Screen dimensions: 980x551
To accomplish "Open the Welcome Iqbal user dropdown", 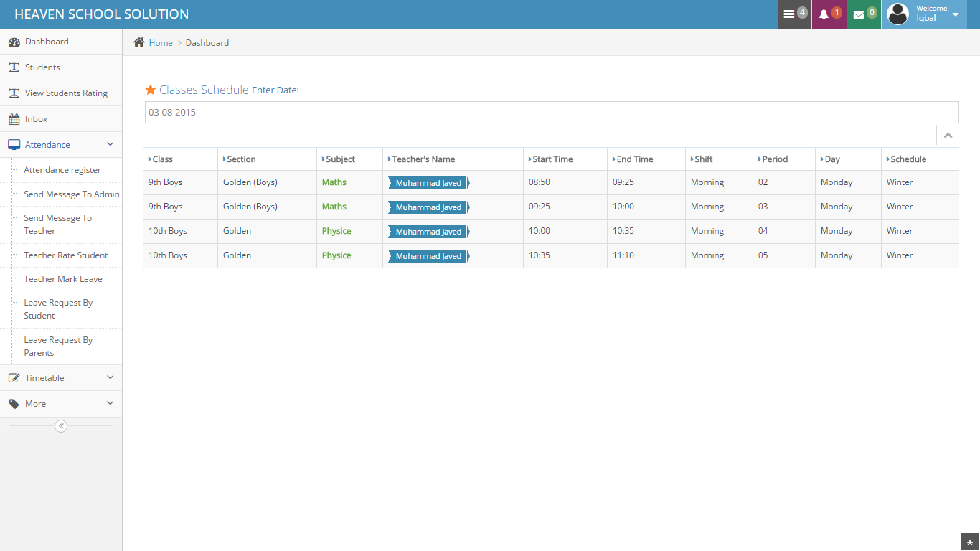I will pos(924,14).
